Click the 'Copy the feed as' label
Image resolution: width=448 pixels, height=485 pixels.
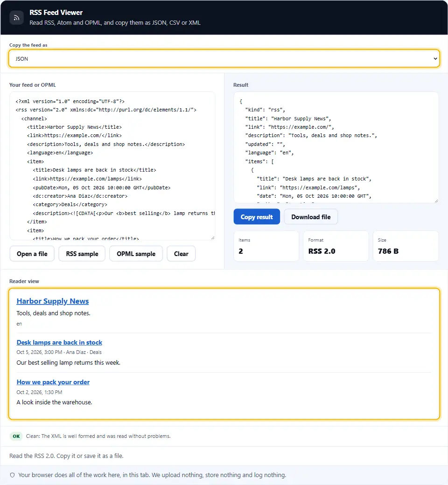(28, 45)
